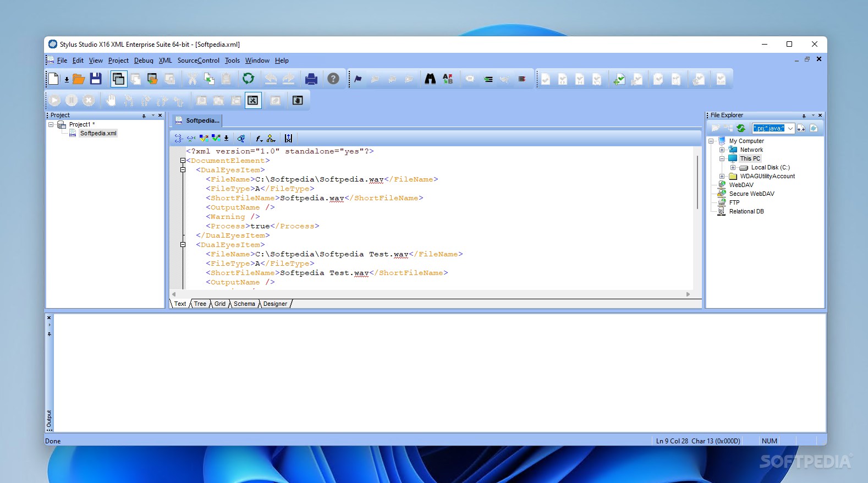Select FTP in File Explorer
868x483 pixels.
tap(734, 202)
